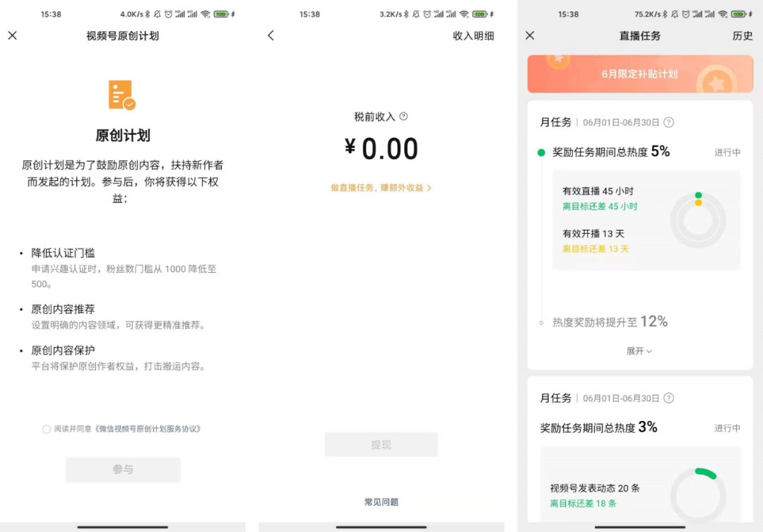The width and height of the screenshot is (763, 532).
Task: Open the 6月限定补贴计划 banner
Action: pos(640,74)
